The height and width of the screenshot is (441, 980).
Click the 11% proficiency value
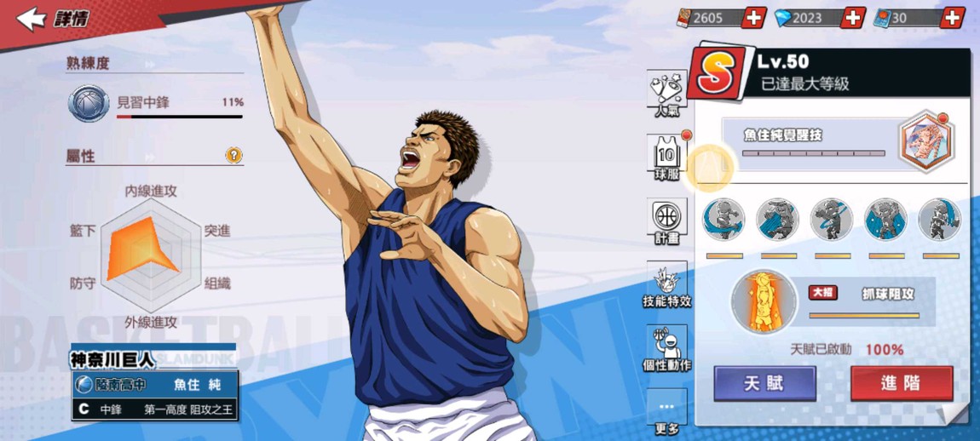click(x=233, y=102)
